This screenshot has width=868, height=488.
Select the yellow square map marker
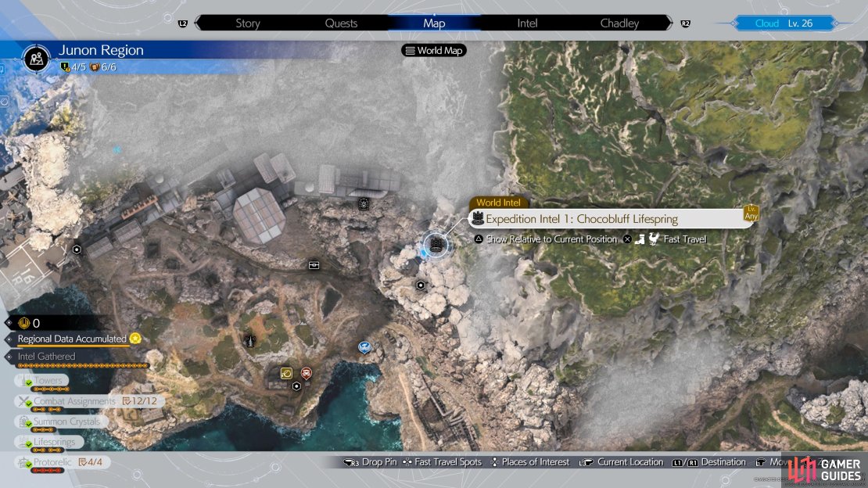(286, 373)
